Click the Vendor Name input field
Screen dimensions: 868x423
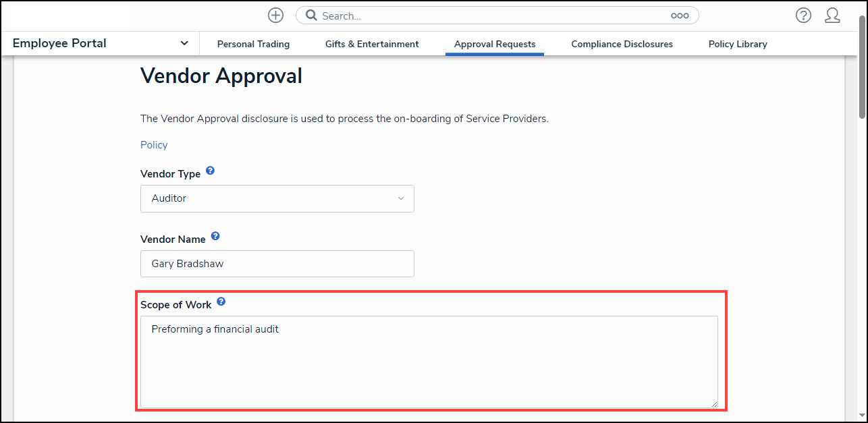click(277, 264)
